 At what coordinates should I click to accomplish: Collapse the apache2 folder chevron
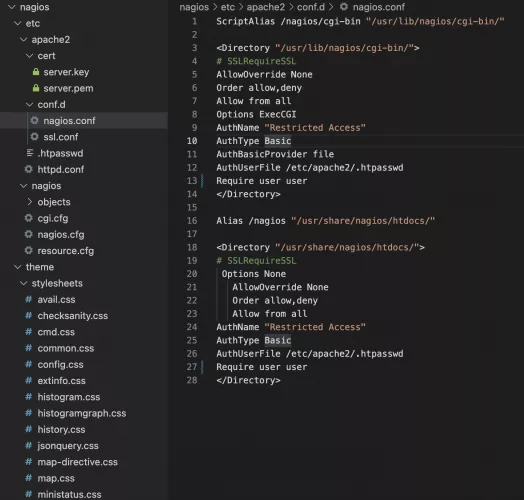pyautogui.click(x=23, y=39)
